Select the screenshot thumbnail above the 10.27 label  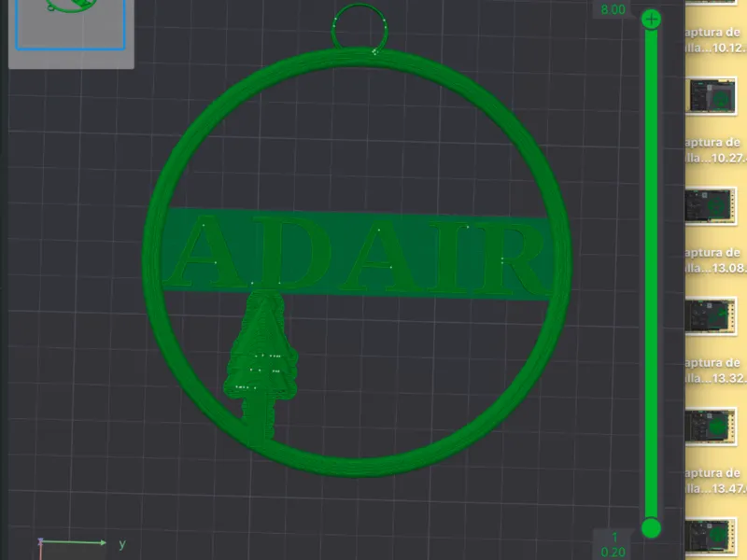711,97
